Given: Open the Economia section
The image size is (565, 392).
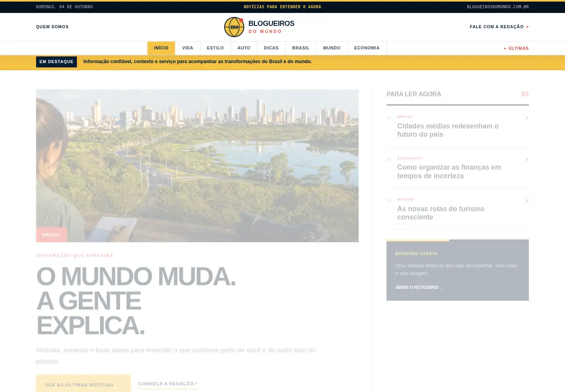Looking at the screenshot, I should tap(367, 48).
